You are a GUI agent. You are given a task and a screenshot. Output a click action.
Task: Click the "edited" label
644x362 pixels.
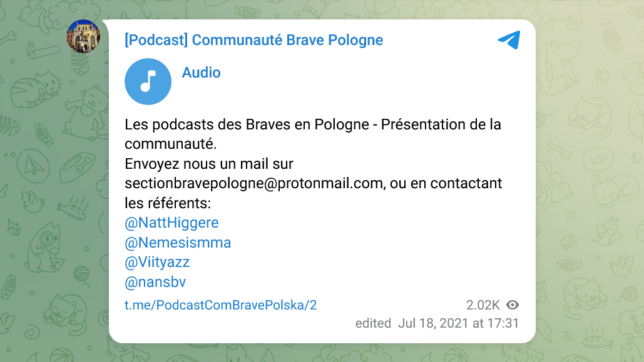click(x=373, y=323)
